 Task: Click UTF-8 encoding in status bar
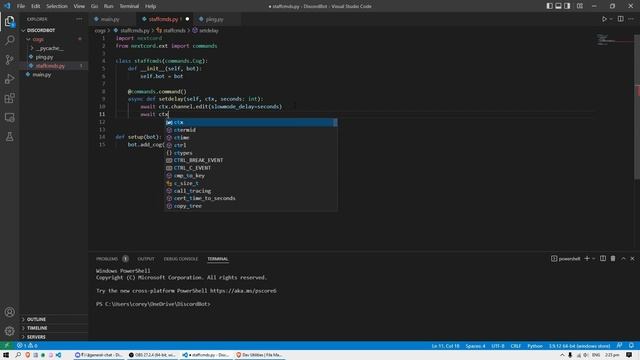click(x=498, y=346)
